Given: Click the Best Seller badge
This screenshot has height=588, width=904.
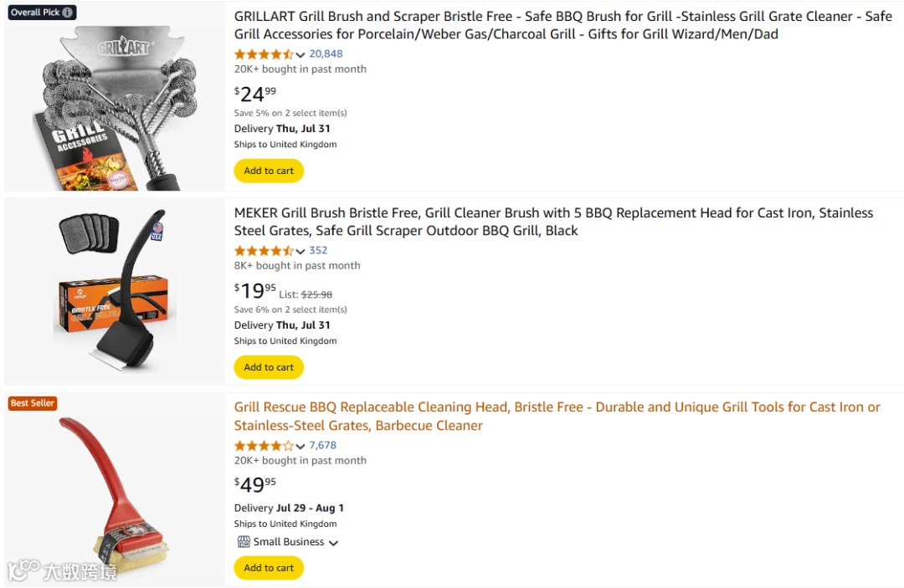Looking at the screenshot, I should click(x=33, y=403).
